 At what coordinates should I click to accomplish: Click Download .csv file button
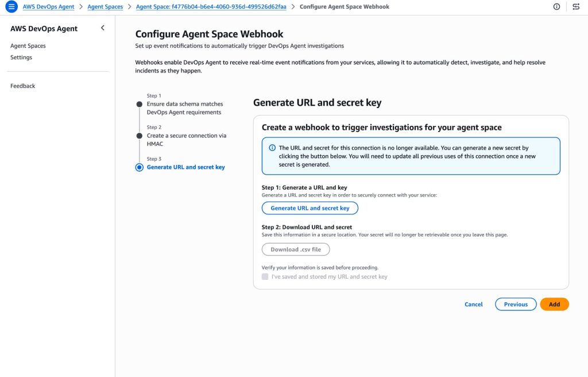[296, 249]
